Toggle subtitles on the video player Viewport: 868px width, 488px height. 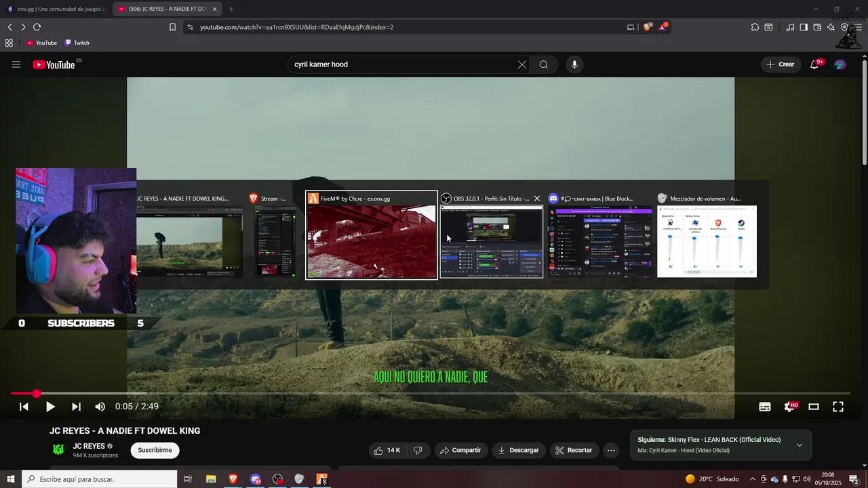click(x=765, y=407)
